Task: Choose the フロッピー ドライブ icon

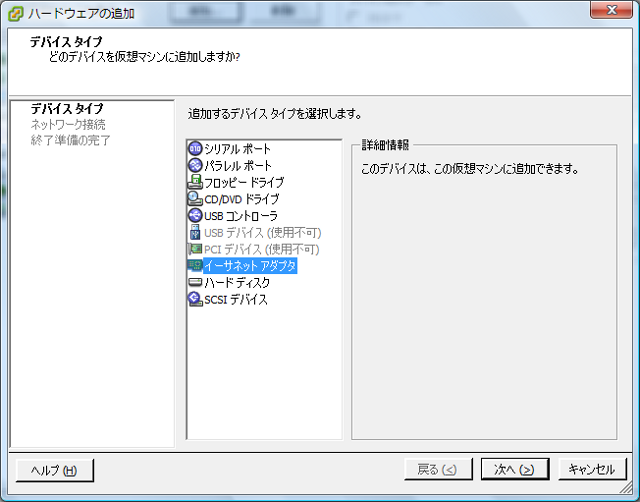Action: point(195,182)
